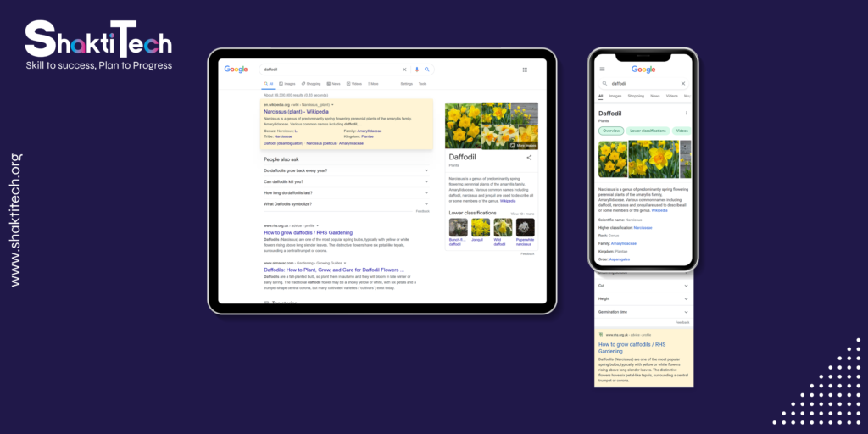This screenshot has width=868, height=434.
Task: Open the phone's hamburger menu
Action: tap(603, 70)
